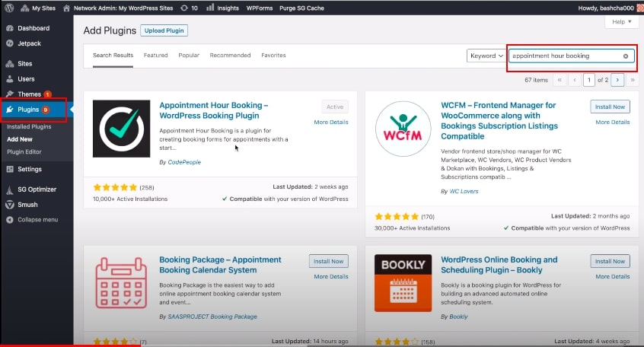Click the Upload Plugin button
Image resolution: width=644 pixels, height=347 pixels.
point(164,30)
